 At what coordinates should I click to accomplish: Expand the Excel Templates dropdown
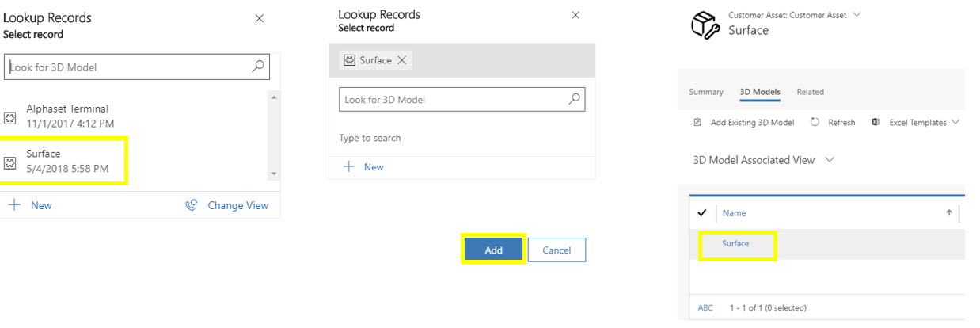coord(955,122)
